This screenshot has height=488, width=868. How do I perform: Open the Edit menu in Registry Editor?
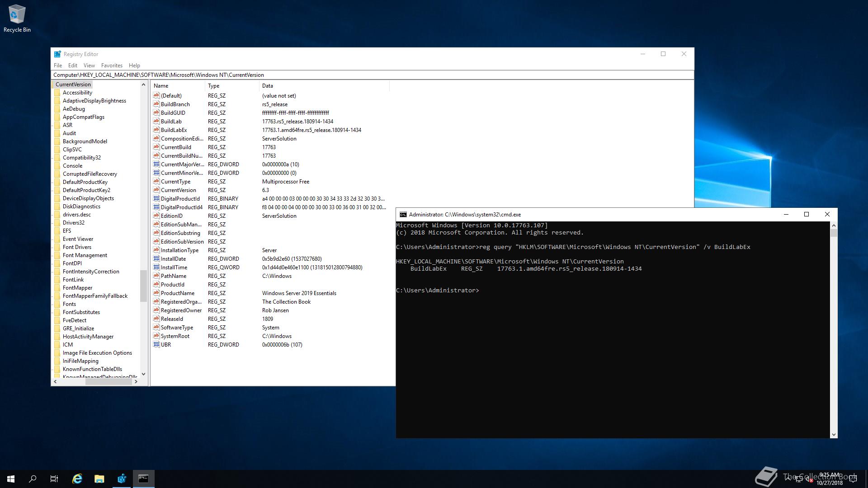pos(73,66)
